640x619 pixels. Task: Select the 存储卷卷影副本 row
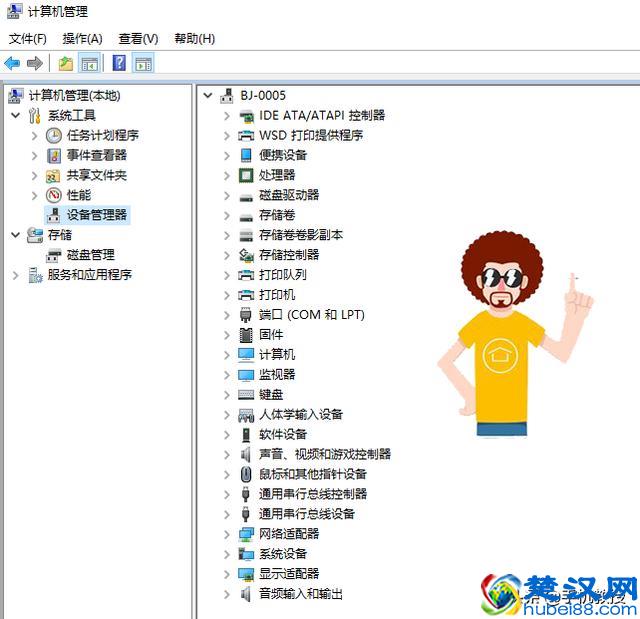pyautogui.click(x=301, y=235)
